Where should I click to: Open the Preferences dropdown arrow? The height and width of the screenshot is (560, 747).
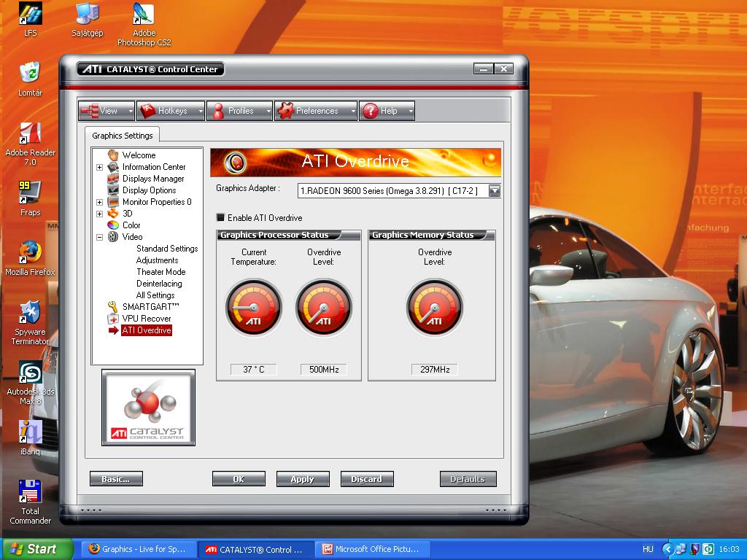click(x=353, y=111)
